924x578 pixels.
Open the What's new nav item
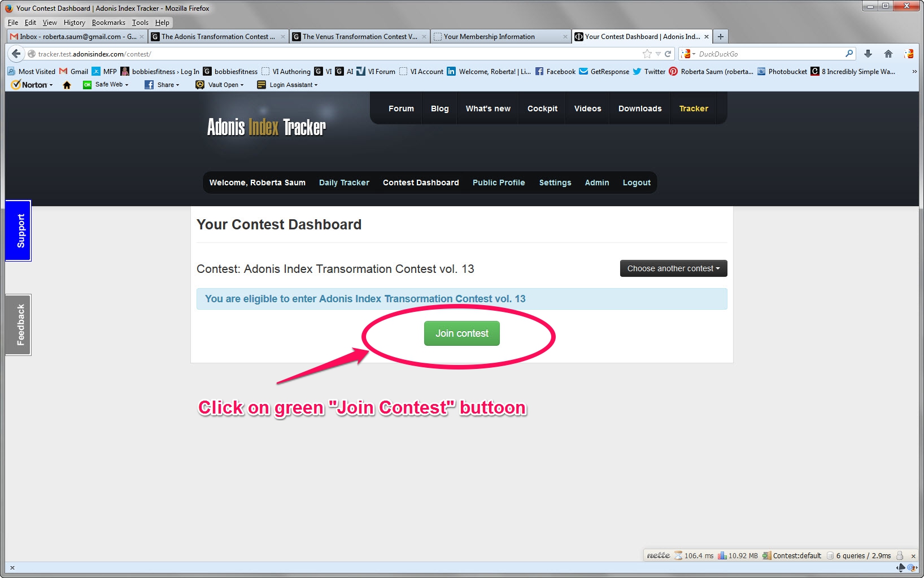click(488, 108)
